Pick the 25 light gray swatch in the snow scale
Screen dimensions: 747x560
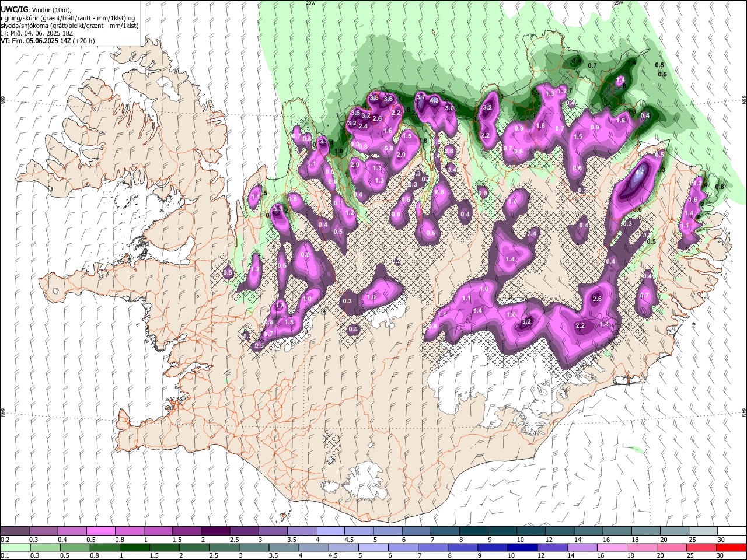(702, 531)
